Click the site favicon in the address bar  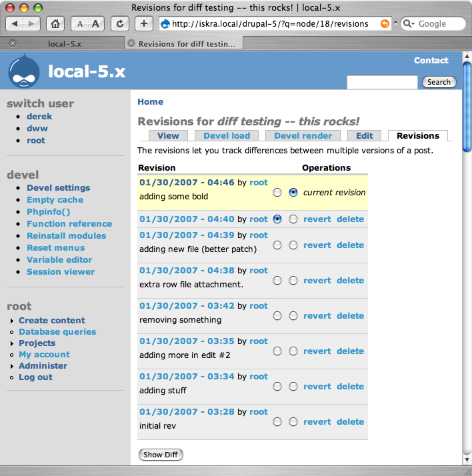tap(165, 24)
